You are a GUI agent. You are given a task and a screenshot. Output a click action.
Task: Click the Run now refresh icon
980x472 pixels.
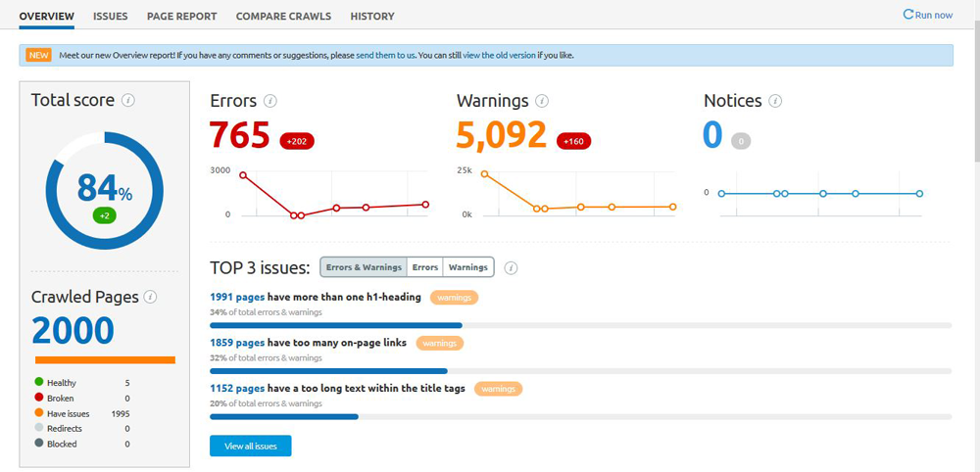tap(908, 15)
